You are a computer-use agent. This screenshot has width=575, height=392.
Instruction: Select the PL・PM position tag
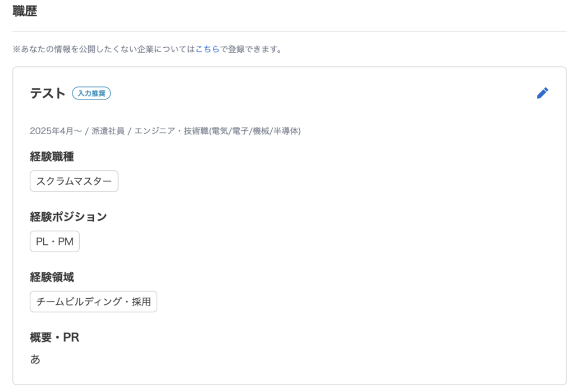54,241
